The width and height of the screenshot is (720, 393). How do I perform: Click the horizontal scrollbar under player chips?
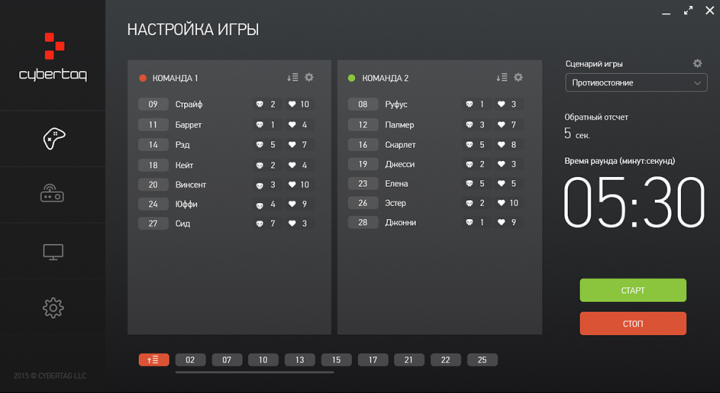(x=254, y=372)
